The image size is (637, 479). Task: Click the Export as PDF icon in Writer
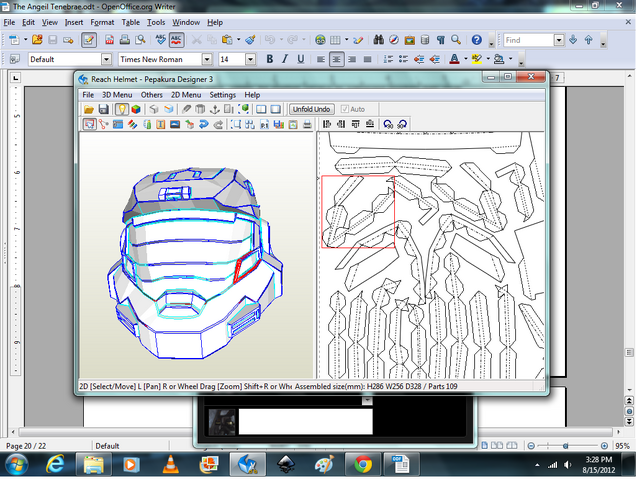(x=109, y=40)
